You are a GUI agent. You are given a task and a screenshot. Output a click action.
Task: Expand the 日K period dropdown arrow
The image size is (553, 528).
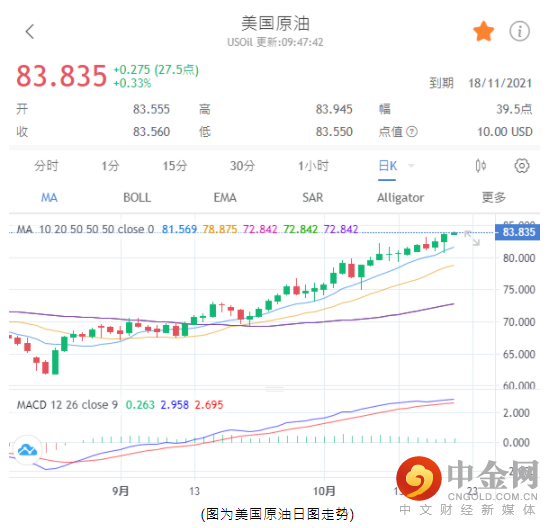tap(411, 165)
